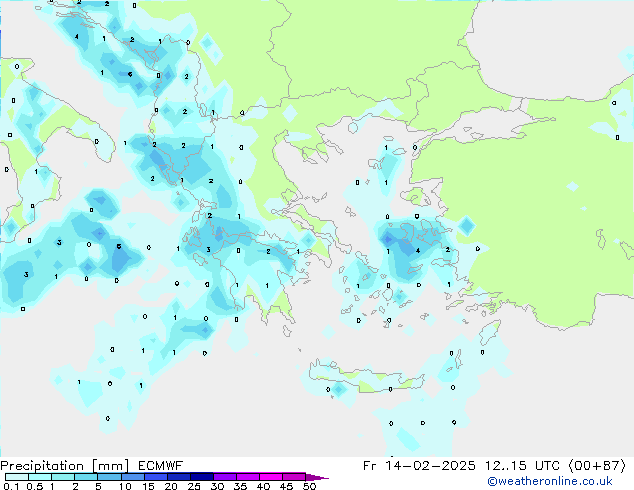Viewport: 634px width, 490px height.
Task: Select the 5–10 mm legend color swatch
Action: tap(109, 477)
